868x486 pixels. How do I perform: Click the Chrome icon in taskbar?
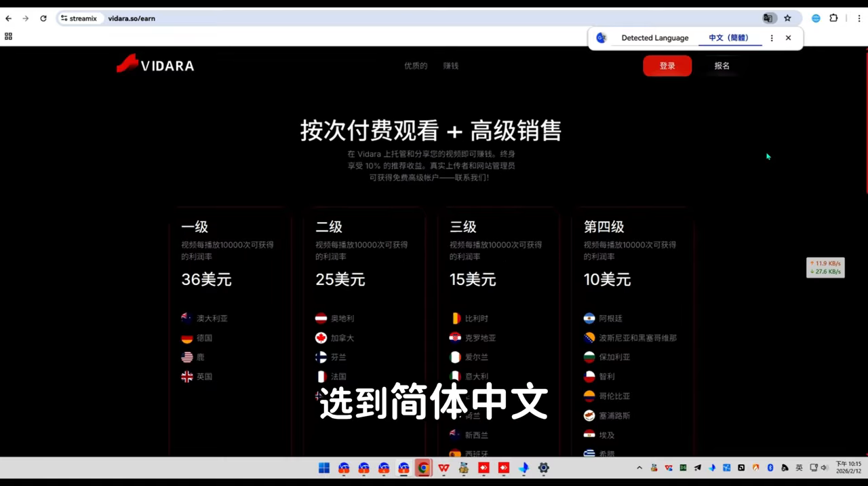point(424,468)
